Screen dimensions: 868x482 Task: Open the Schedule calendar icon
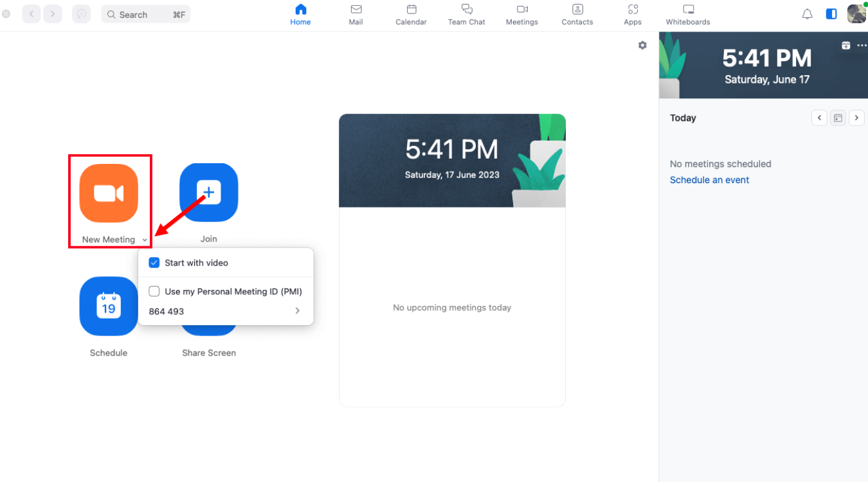click(x=109, y=306)
